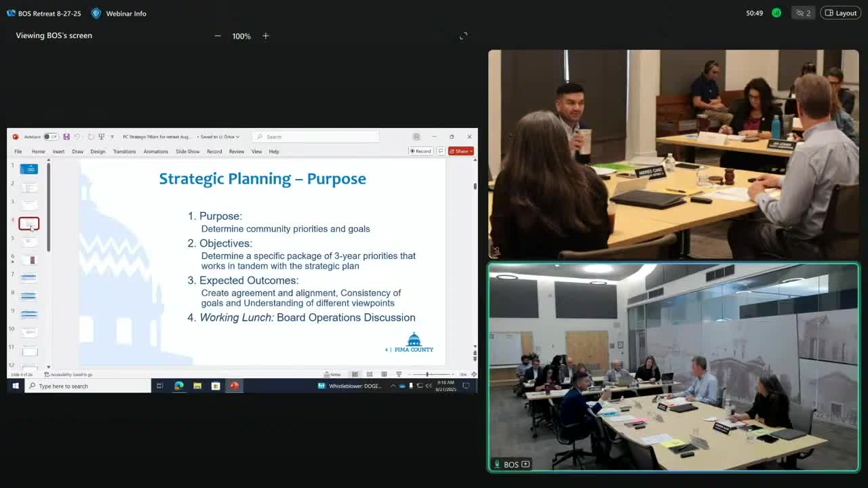Select slide 1 thumbnail
The height and width of the screenshot is (488, 868).
click(29, 169)
